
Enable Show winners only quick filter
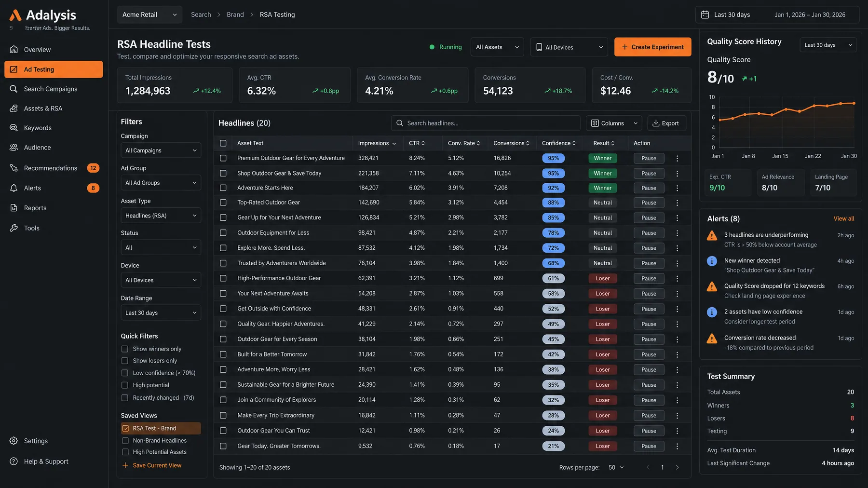pos(124,349)
